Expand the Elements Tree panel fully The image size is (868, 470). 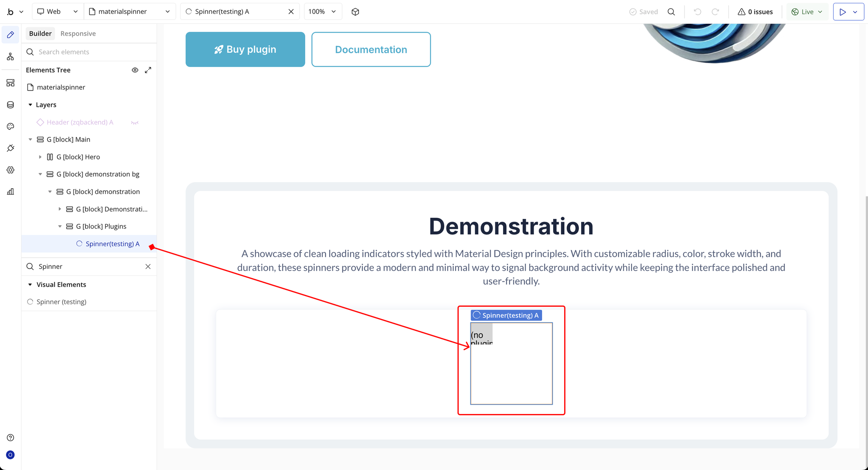(148, 70)
